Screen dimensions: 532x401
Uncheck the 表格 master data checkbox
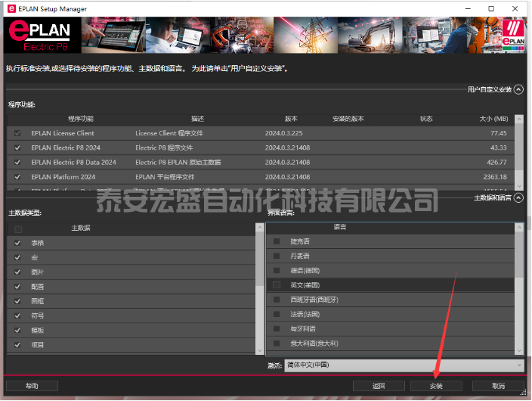18,243
